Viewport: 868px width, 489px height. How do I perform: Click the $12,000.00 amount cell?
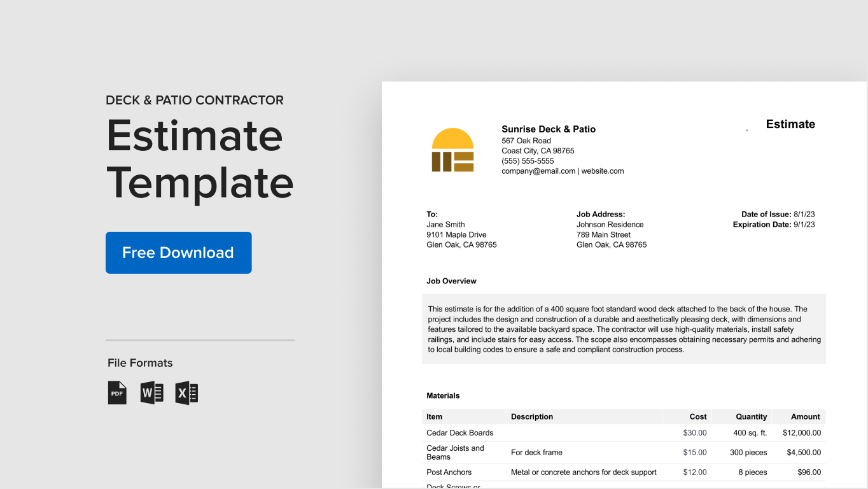click(801, 432)
